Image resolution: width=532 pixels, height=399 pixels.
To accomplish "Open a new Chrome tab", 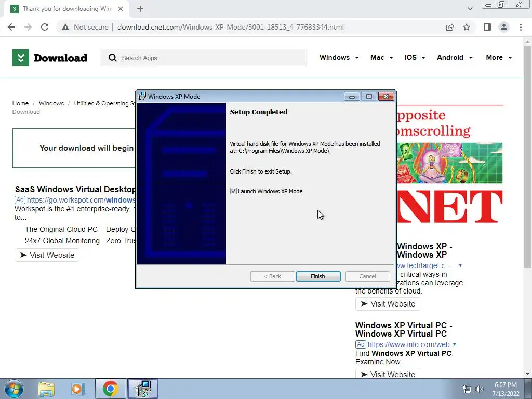I will point(140,9).
